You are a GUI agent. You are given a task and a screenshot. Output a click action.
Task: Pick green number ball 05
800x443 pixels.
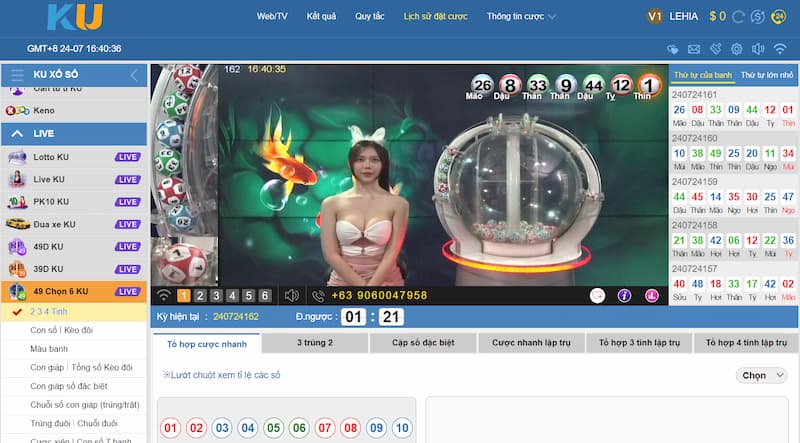point(273,428)
